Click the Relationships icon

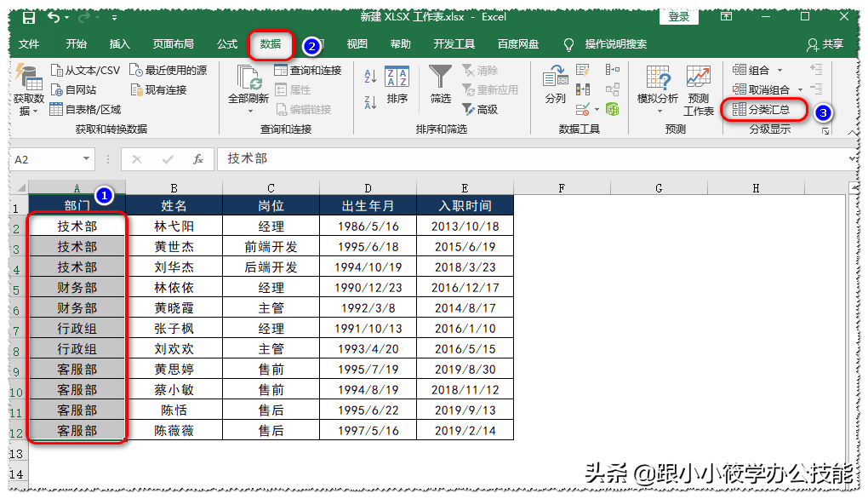tap(612, 89)
